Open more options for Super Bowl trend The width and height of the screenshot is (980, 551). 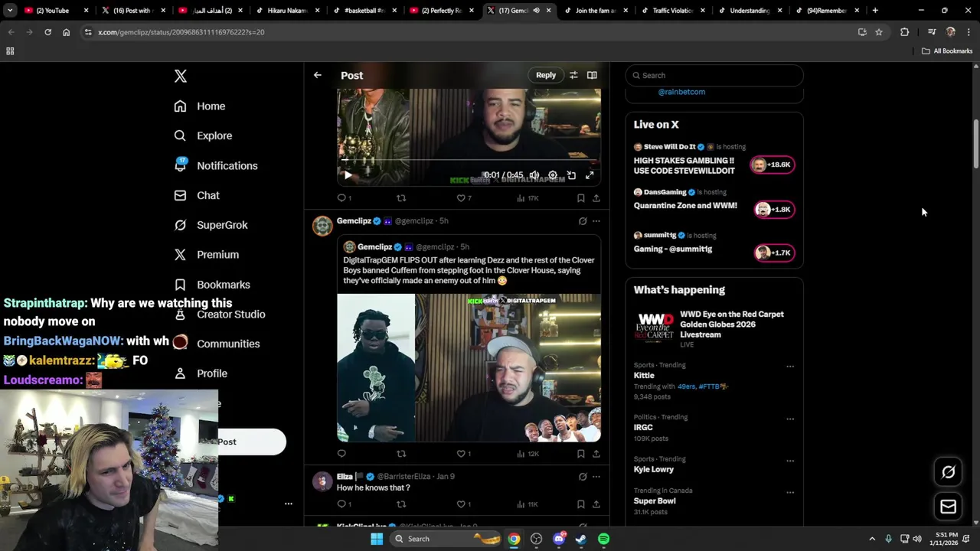[x=790, y=492]
